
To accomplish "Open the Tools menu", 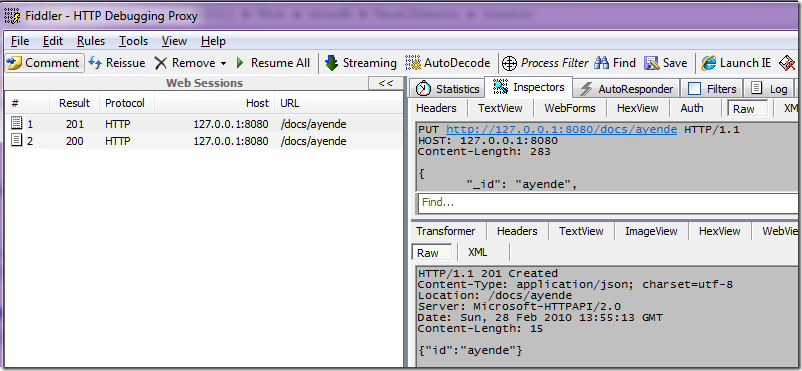I will coord(133,41).
